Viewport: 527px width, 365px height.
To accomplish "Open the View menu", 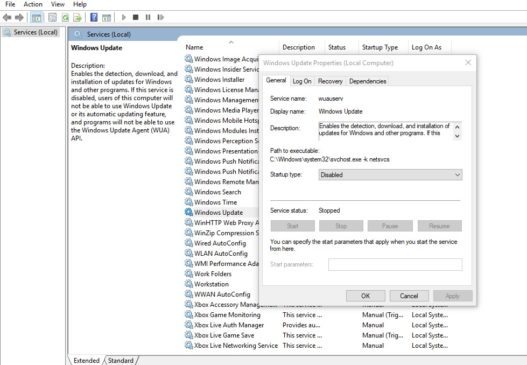I will click(57, 4).
